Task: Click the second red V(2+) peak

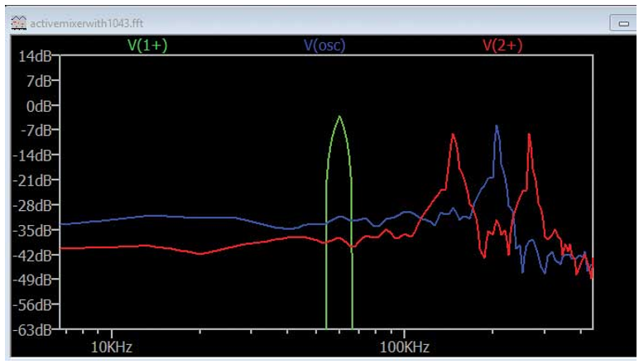Action: 529,136
